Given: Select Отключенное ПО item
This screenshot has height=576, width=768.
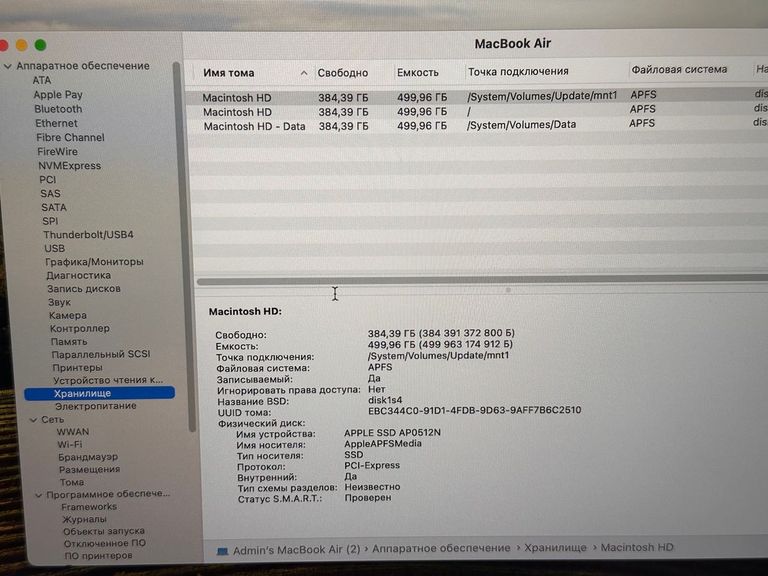Looking at the screenshot, I should [105, 543].
